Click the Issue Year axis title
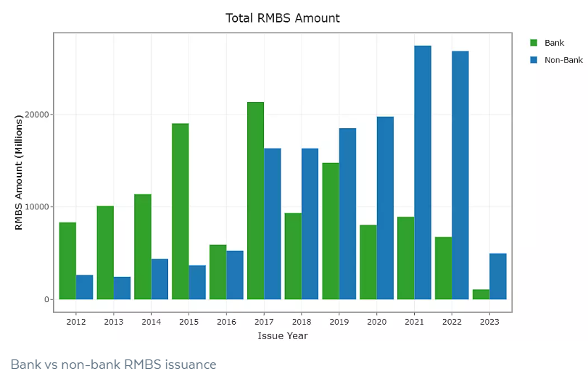The image size is (588, 379). pyautogui.click(x=283, y=336)
